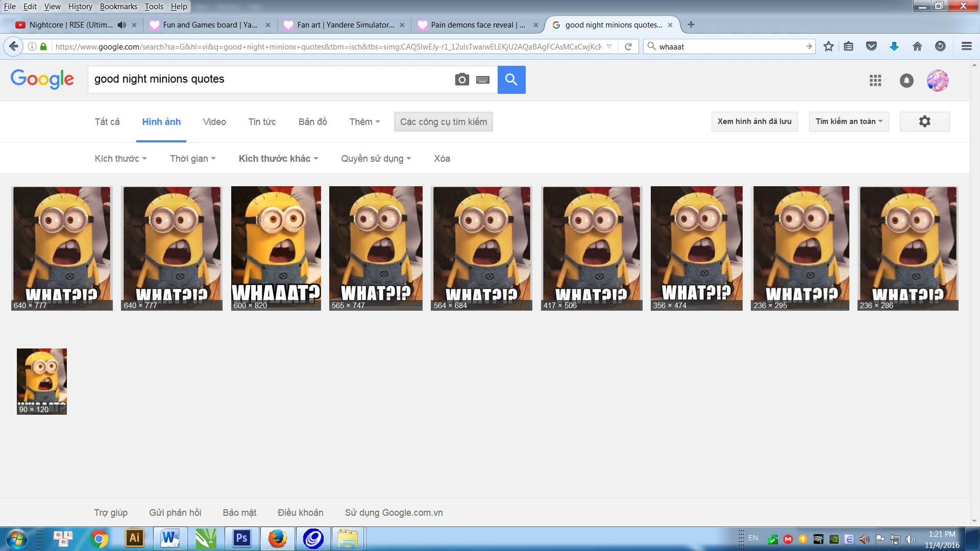Toggle the "Các công cụ tìm kiếm" tools
980x551 pixels.
(443, 121)
